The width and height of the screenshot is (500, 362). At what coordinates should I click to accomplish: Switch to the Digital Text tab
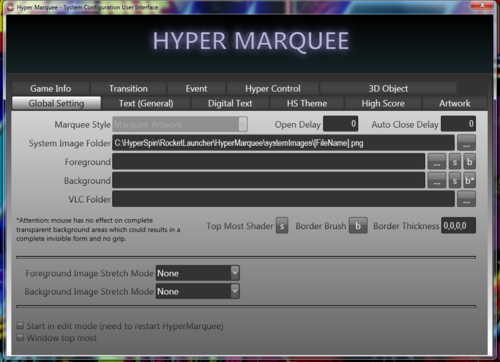coord(230,103)
